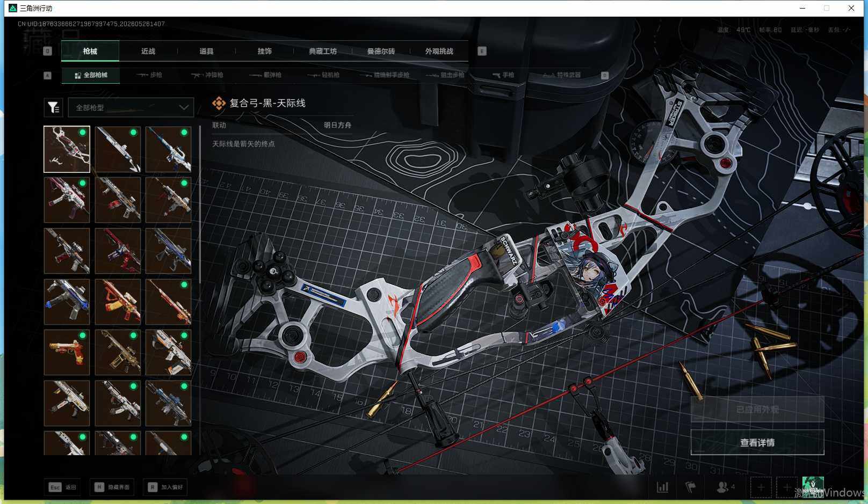This screenshot has height=504, width=868.
Task: Select the red-grey rifle skin, second row middle
Action: pos(118,200)
